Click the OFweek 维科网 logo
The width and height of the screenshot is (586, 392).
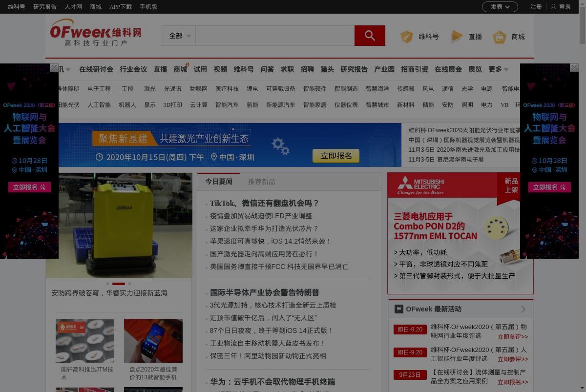[x=96, y=33]
